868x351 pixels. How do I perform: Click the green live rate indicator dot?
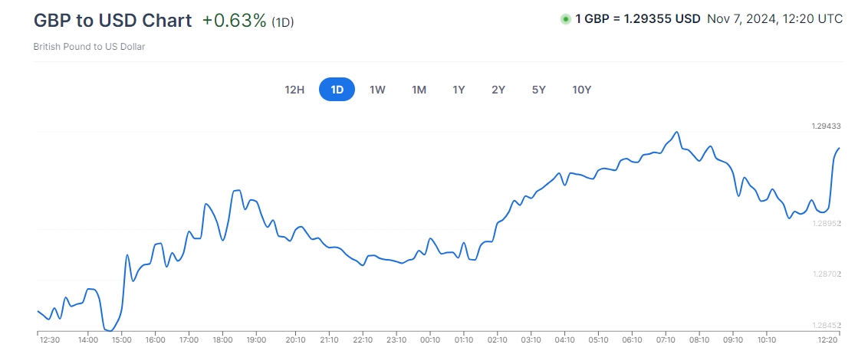(565, 19)
